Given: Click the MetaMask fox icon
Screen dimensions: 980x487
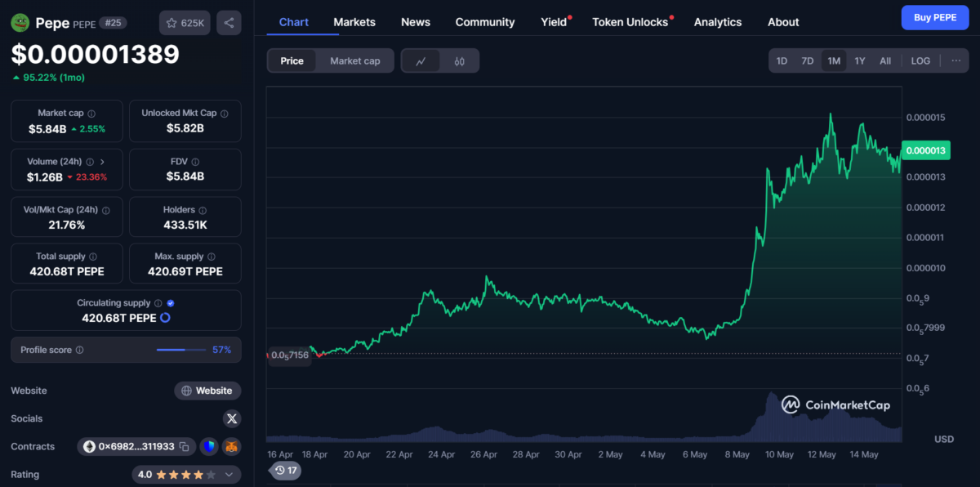Looking at the screenshot, I should [x=232, y=446].
